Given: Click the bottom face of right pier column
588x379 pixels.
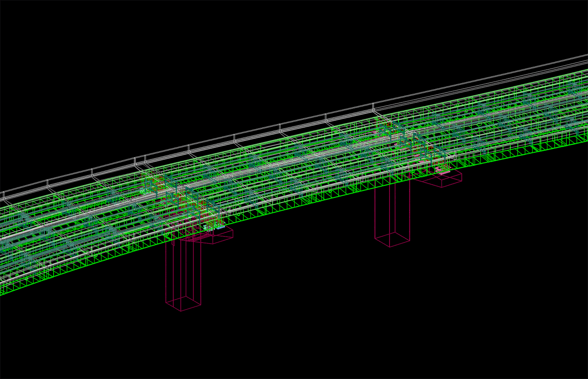Looking at the screenshot, I should pyautogui.click(x=392, y=239).
